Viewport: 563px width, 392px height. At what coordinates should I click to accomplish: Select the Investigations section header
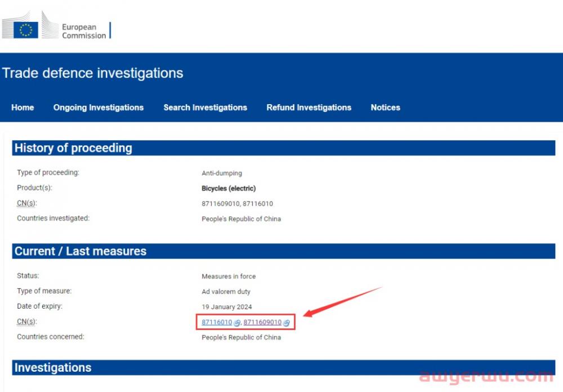[x=284, y=368]
